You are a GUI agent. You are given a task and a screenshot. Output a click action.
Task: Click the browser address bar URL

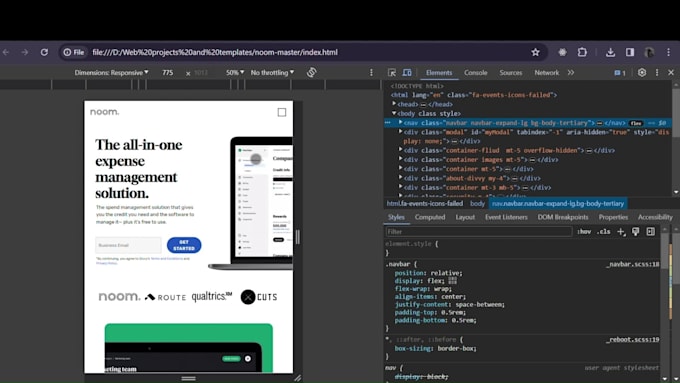[x=215, y=52]
